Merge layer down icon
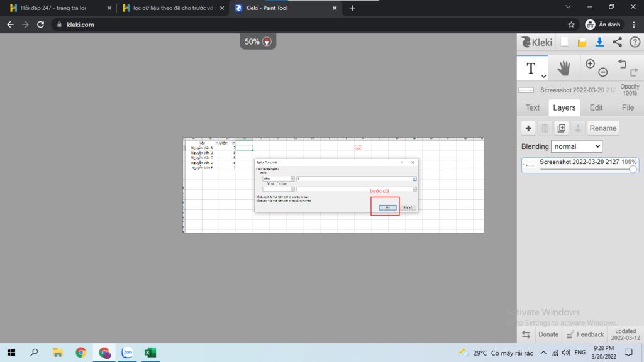 pyautogui.click(x=577, y=128)
